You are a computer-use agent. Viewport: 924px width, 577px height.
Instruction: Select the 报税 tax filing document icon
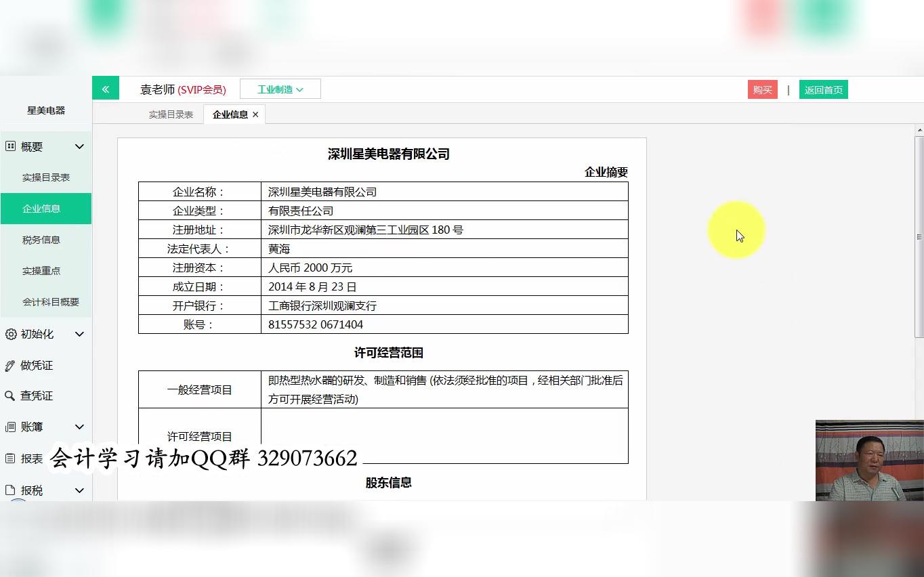[10, 490]
